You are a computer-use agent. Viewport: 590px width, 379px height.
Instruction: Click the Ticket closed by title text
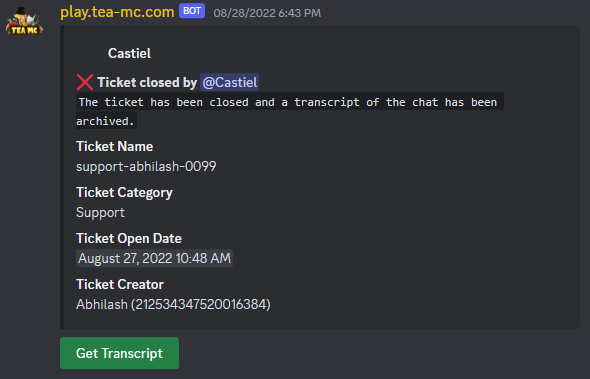coord(147,82)
